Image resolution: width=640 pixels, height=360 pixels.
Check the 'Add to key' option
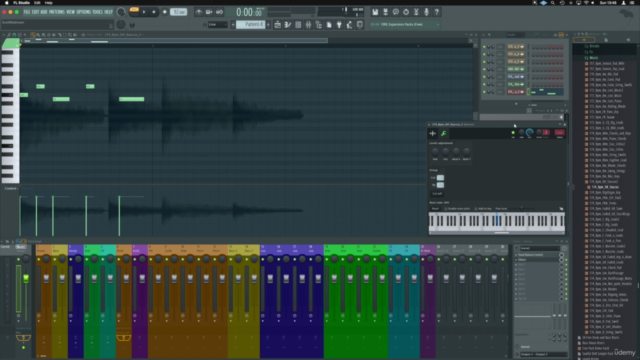coord(476,209)
